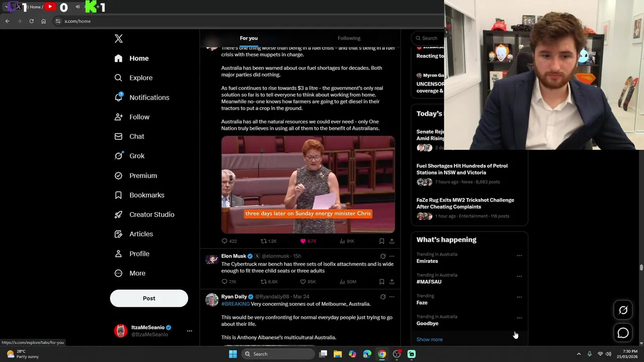Viewport: 644px width, 362px height.
Task: Open more options on Elon Musk post
Action: tap(392, 256)
